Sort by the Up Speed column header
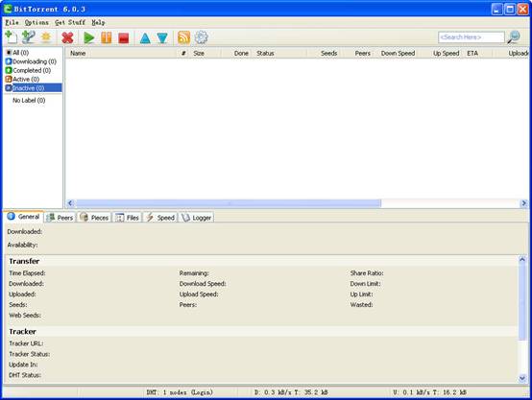Image resolution: width=532 pixels, height=400 pixels. pos(441,53)
